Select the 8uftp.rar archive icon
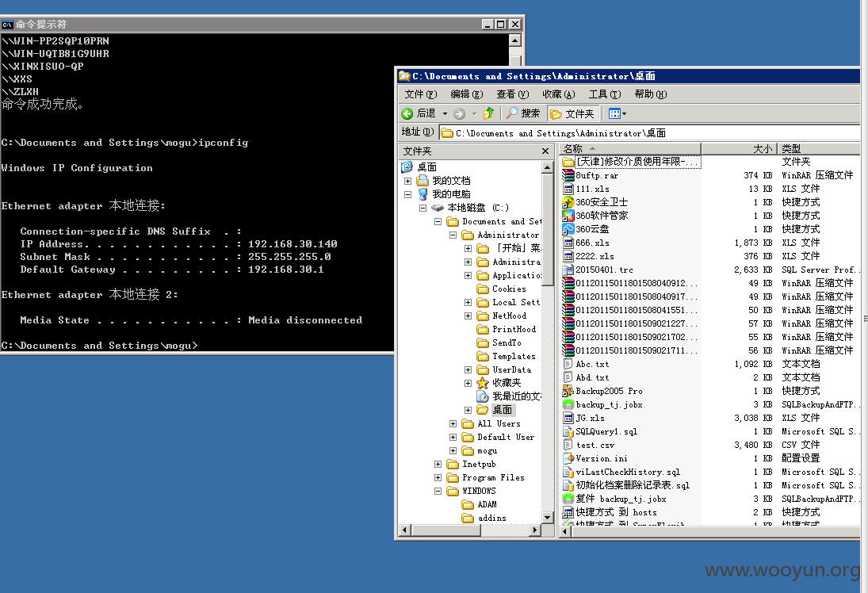This screenshot has height=593, width=868. 568,175
